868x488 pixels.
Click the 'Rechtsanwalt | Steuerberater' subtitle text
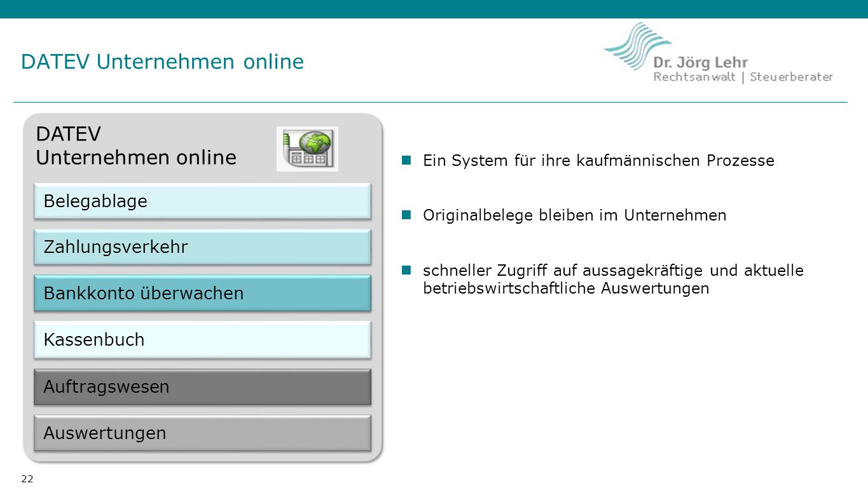743,77
